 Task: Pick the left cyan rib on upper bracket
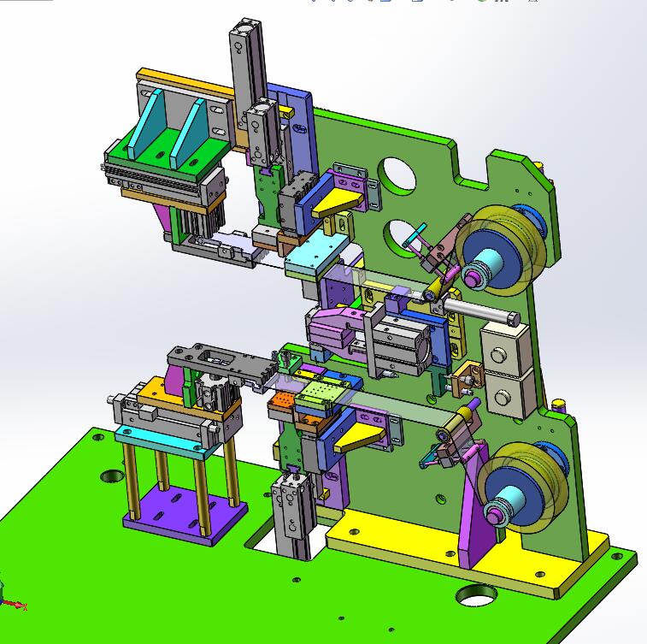[x=146, y=124]
